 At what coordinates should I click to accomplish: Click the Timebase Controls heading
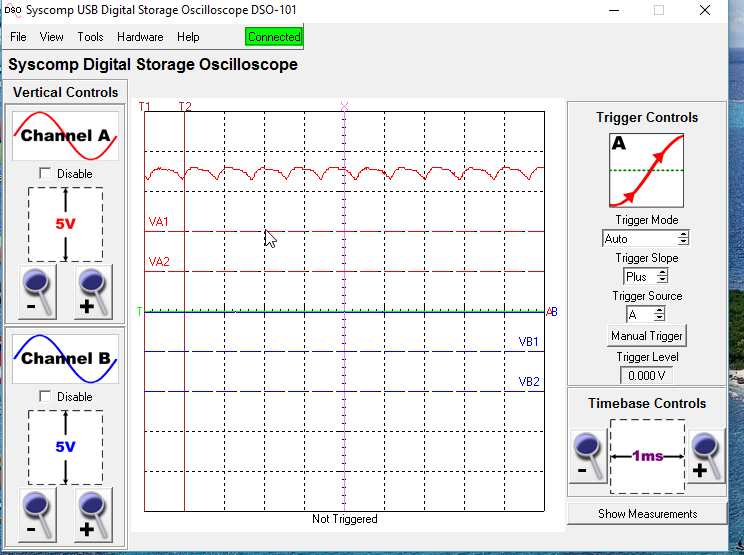click(647, 403)
